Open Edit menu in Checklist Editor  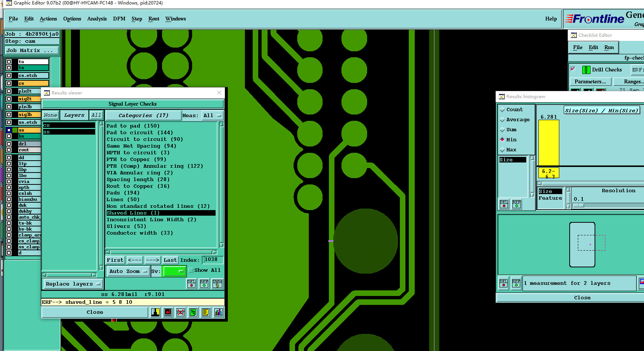tap(593, 48)
